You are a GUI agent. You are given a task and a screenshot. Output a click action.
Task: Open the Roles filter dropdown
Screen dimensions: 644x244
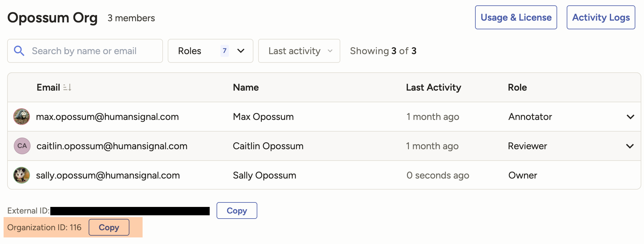tap(241, 51)
